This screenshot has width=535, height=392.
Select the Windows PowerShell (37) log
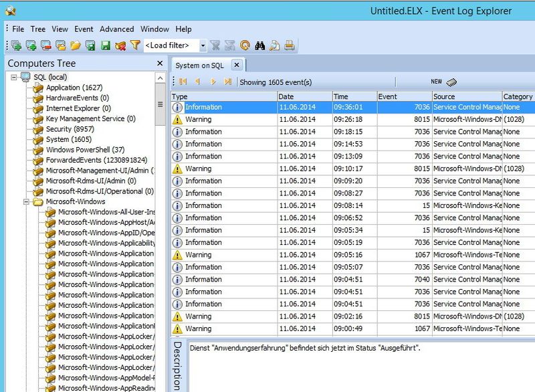tap(86, 150)
